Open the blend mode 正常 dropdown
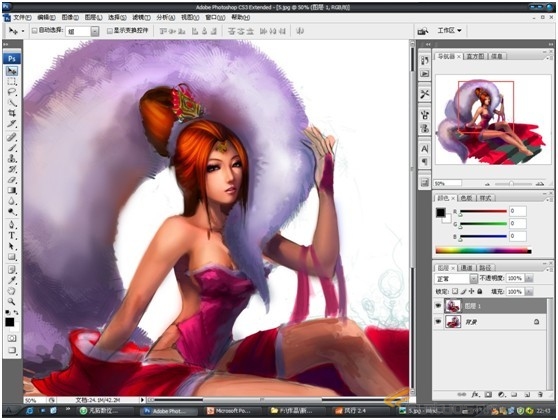 (x=473, y=278)
